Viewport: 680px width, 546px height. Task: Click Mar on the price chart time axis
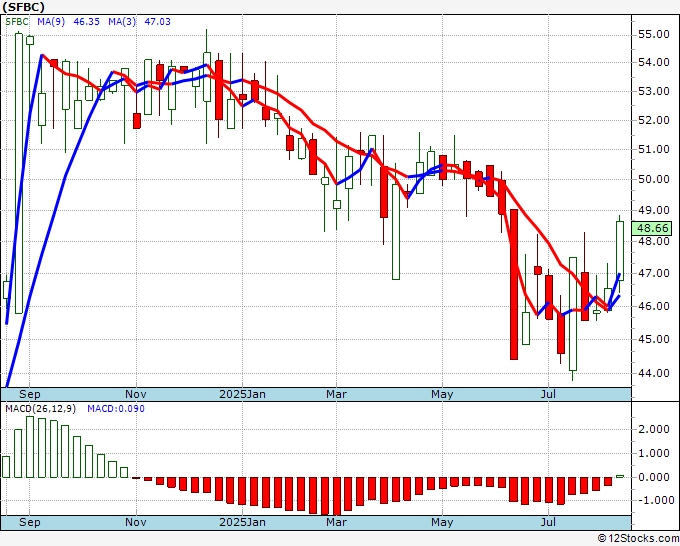tap(337, 394)
